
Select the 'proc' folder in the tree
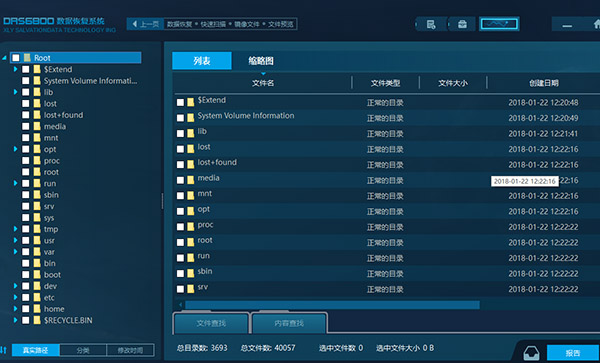coord(52,161)
